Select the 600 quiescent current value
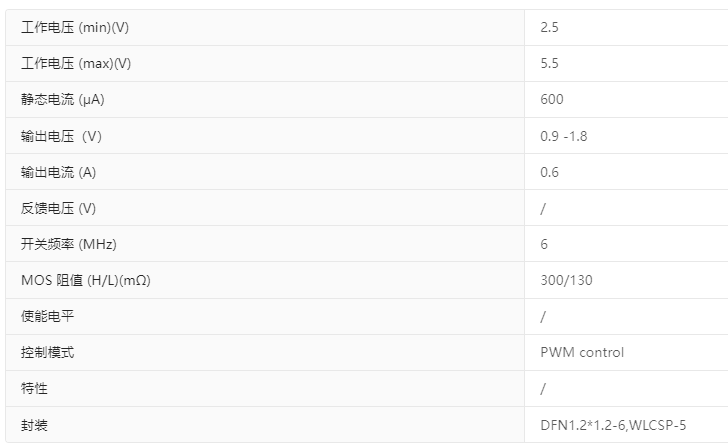The image size is (728, 448). pos(552,100)
